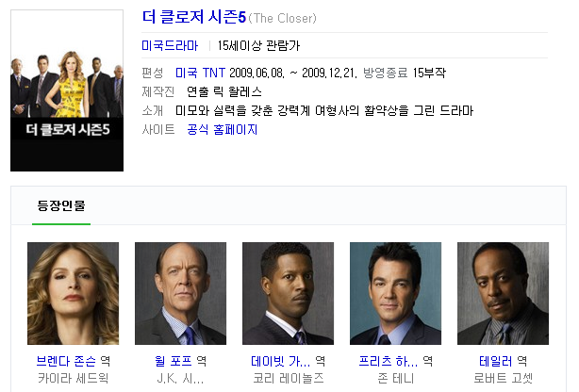The width and height of the screenshot is (579, 392).
Task: Click the 코리 레이놀즈 actor name text
Action: [289, 379]
